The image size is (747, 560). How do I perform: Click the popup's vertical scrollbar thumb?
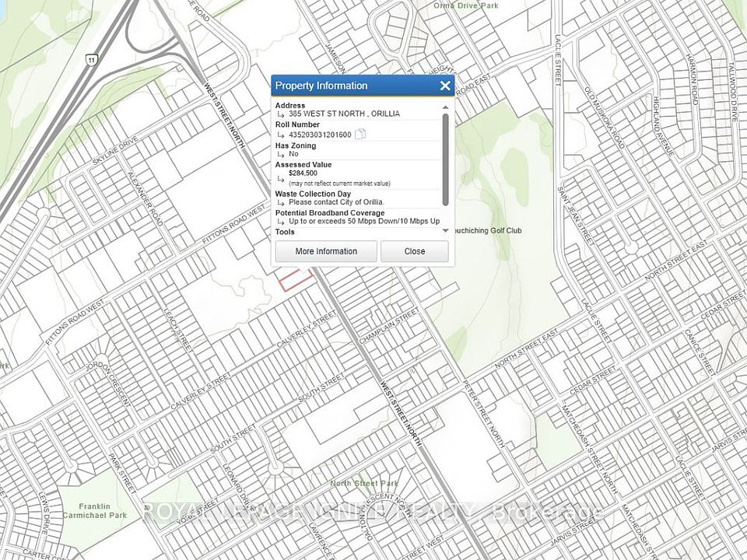click(446, 159)
